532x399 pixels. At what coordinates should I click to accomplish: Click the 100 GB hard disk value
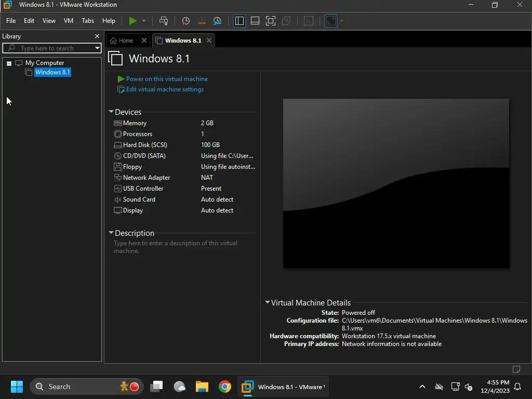pyautogui.click(x=210, y=145)
